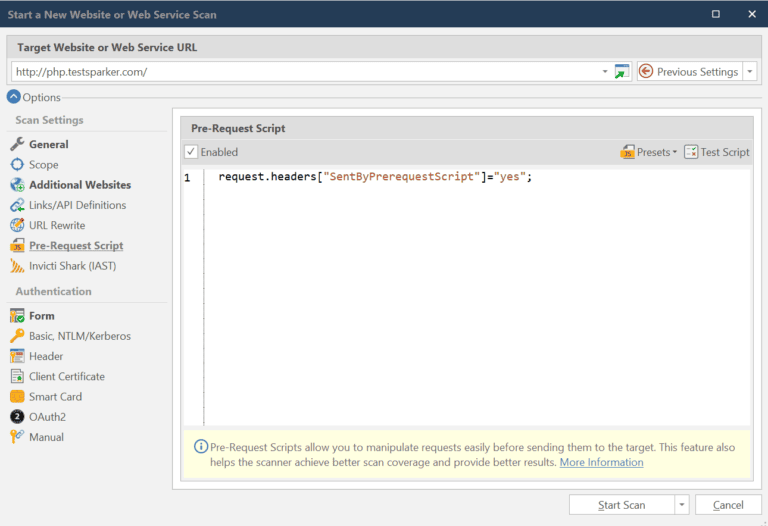Image resolution: width=768 pixels, height=526 pixels.
Task: Uncheck the Enabled checkbox
Action: [191, 152]
